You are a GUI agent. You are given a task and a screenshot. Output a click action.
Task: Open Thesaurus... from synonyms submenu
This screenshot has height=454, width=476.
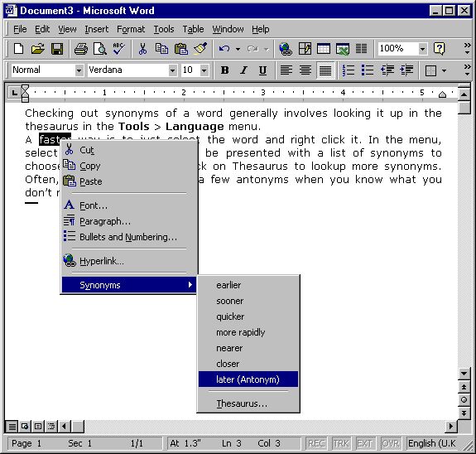point(248,403)
